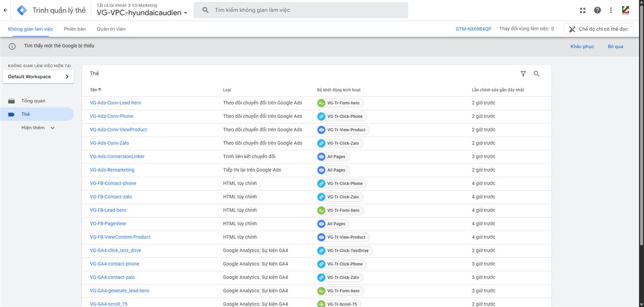Click the Lần chỉnh sửa gần đây nhất header
Image resolution: width=644 pixels, height=307 pixels.
coord(498,90)
